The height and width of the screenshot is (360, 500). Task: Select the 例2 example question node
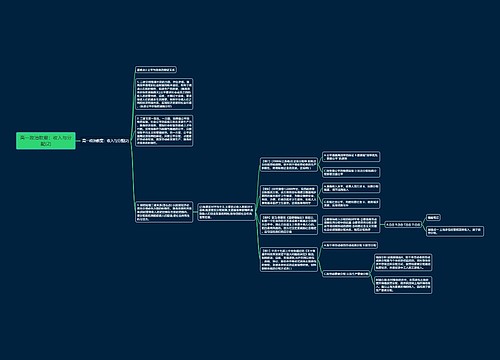[x=289, y=196]
